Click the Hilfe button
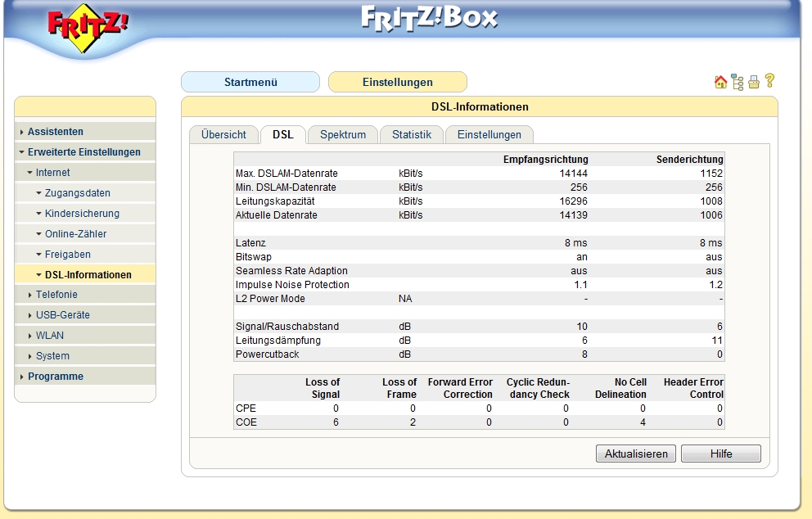This screenshot has width=812, height=519. click(720, 454)
